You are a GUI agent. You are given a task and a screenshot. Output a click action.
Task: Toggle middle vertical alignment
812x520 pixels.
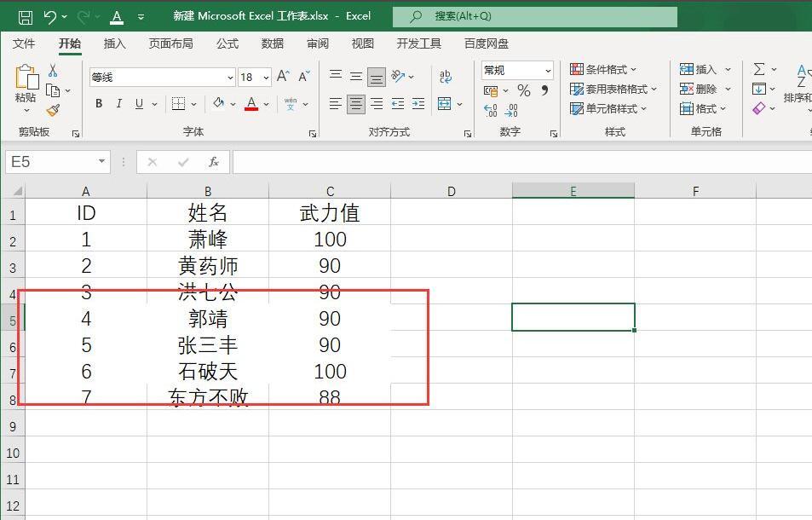click(x=356, y=77)
